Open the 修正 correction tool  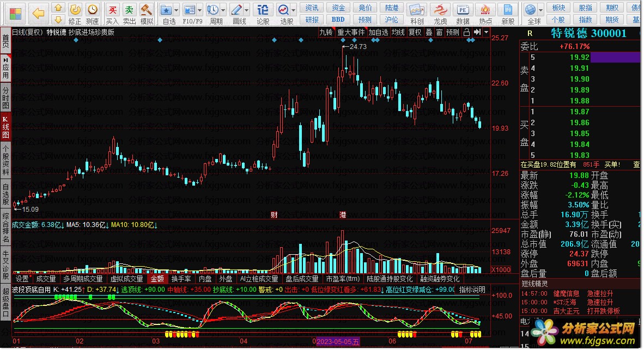tap(75, 14)
